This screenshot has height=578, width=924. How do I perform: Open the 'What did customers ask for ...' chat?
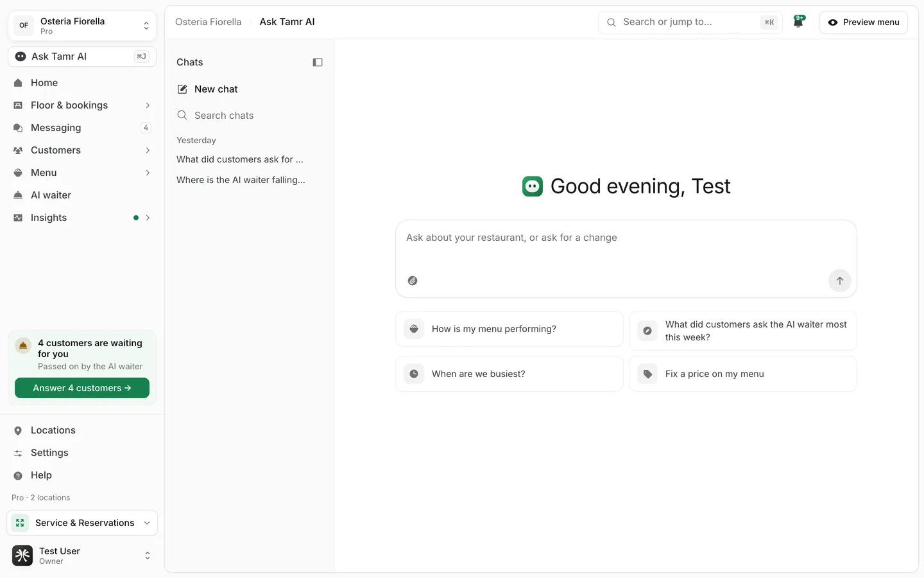[x=240, y=159]
